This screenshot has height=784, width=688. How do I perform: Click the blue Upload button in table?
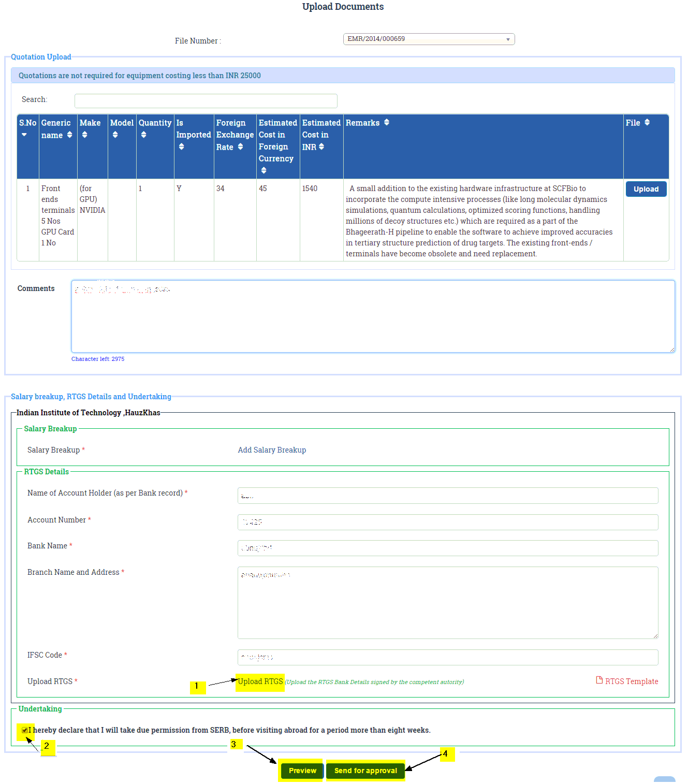tap(646, 189)
